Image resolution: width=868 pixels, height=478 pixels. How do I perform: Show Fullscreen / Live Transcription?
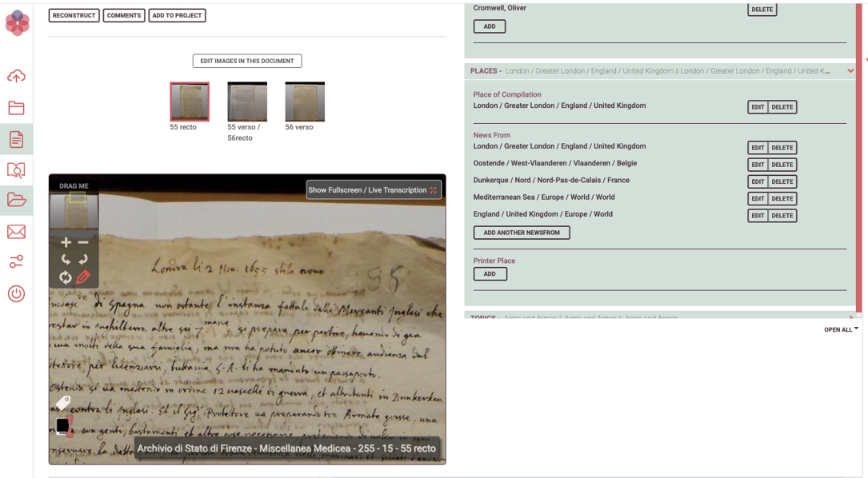point(373,189)
